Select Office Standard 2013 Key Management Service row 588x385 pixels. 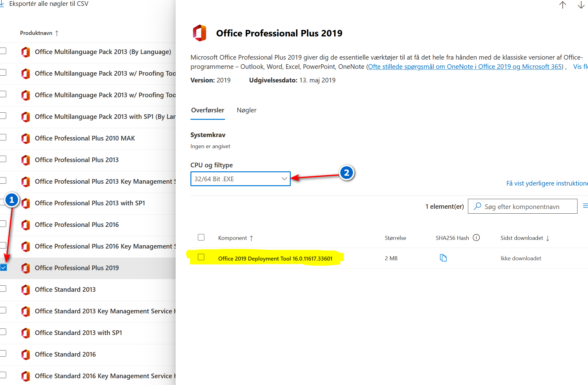click(x=88, y=312)
